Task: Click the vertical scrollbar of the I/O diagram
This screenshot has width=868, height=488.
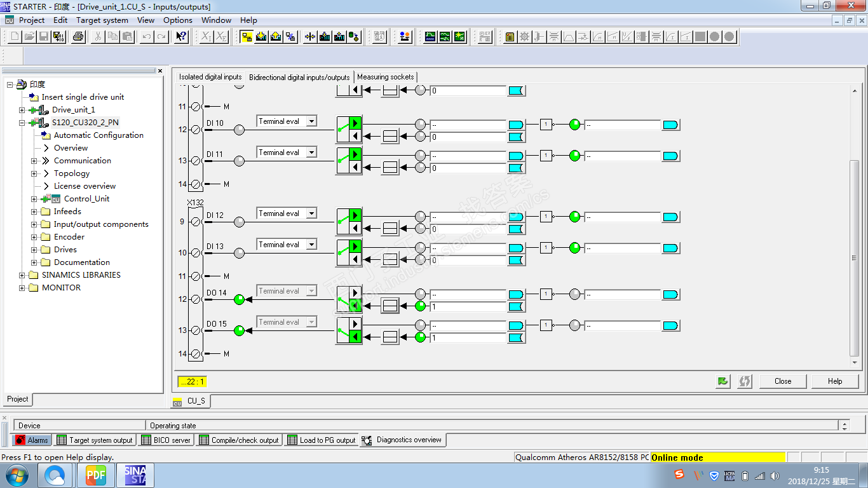Action: [x=855, y=257]
